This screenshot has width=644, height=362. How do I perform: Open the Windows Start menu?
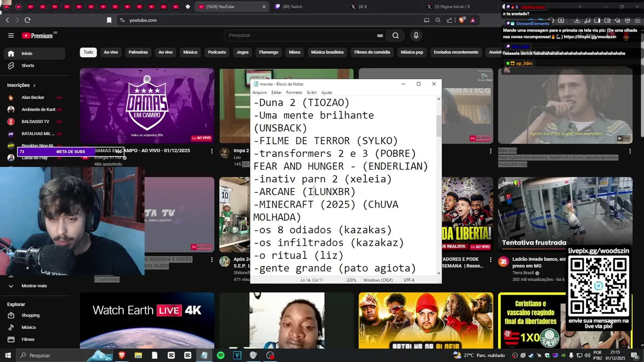point(8,355)
